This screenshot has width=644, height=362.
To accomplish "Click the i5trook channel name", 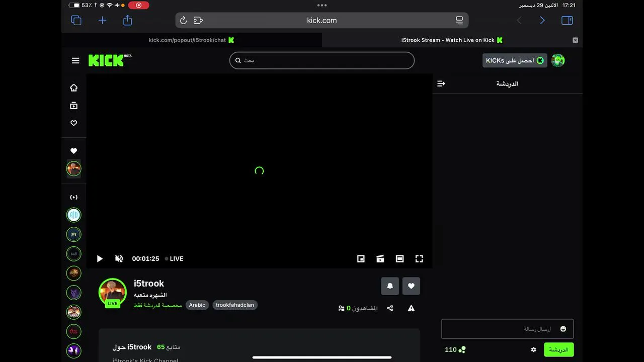I will click(x=149, y=284).
